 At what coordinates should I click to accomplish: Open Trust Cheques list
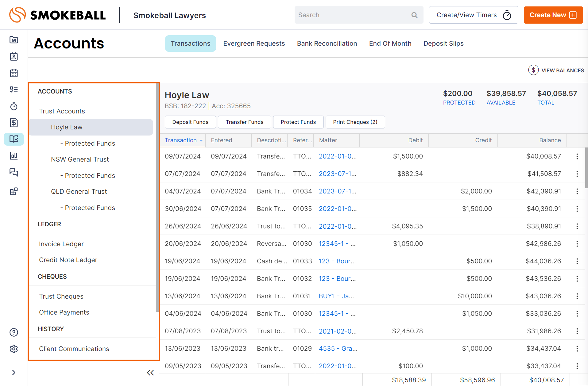[61, 296]
